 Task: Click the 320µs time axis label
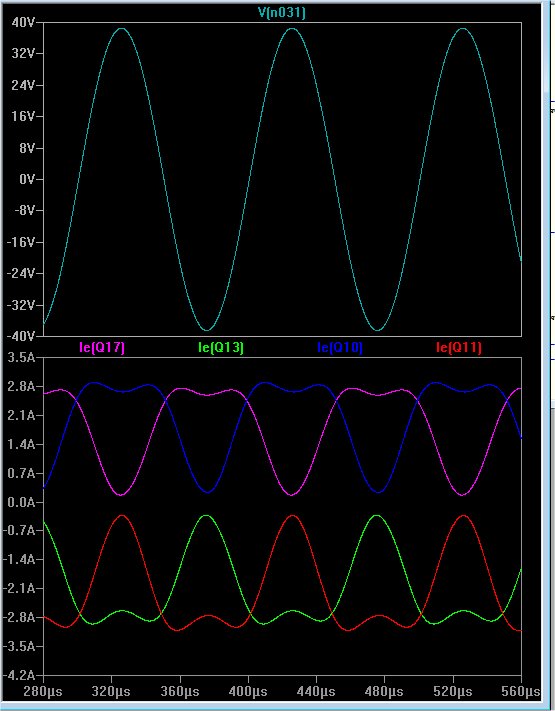coord(111,692)
